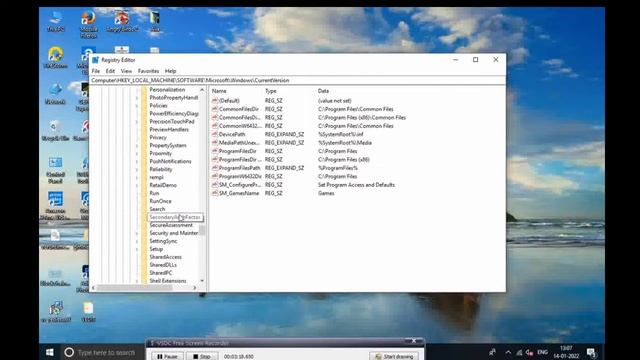Viewport: 640px width, 360px height.
Task: Pause the VSDC screen recording
Action: click(167, 356)
